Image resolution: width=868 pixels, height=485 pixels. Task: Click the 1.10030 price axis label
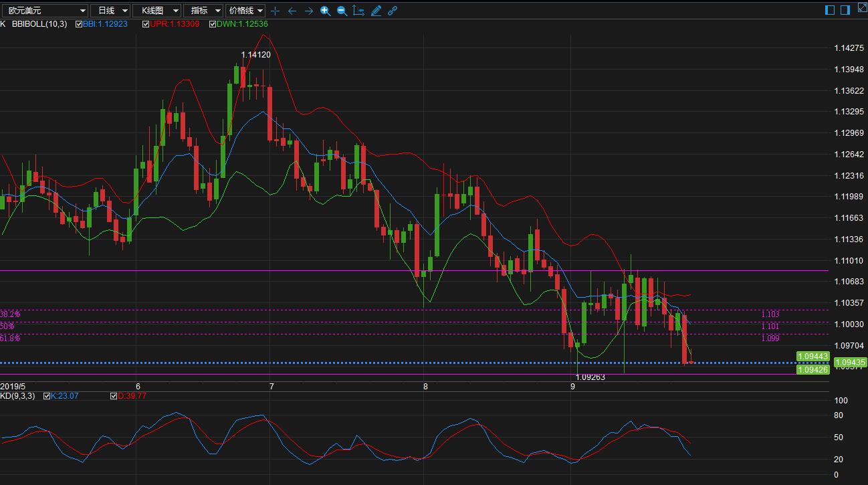(849, 324)
